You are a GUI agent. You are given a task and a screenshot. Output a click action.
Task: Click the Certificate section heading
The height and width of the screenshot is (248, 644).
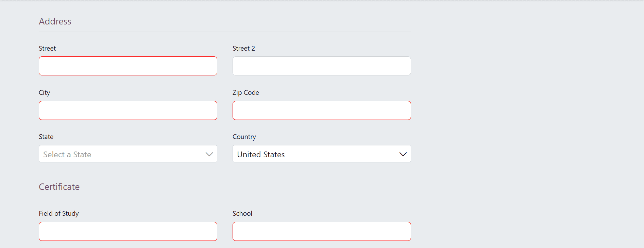coord(59,187)
